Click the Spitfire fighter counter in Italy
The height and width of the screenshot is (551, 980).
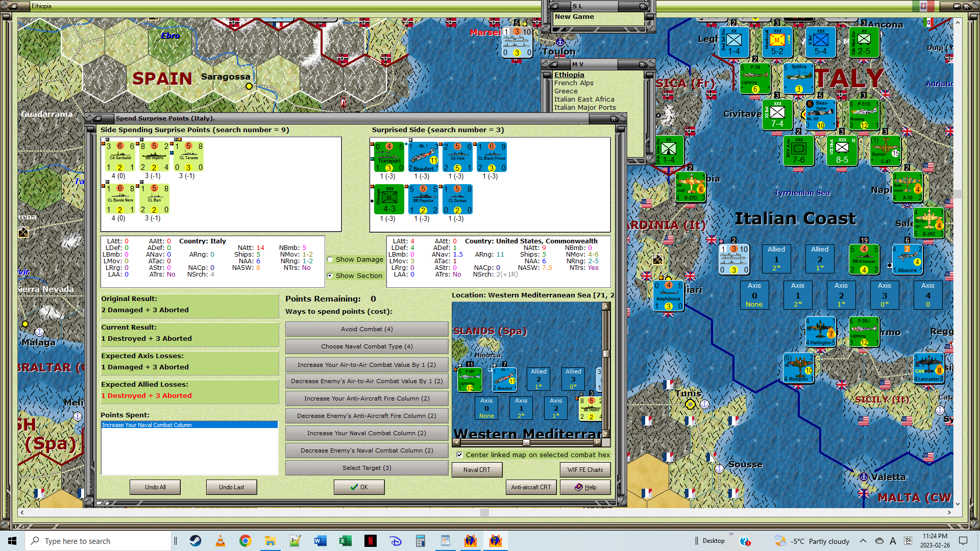[799, 79]
